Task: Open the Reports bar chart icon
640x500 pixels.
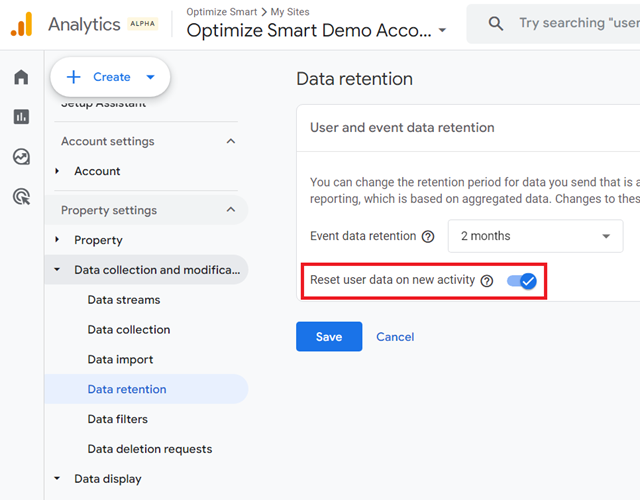Action: click(21, 117)
